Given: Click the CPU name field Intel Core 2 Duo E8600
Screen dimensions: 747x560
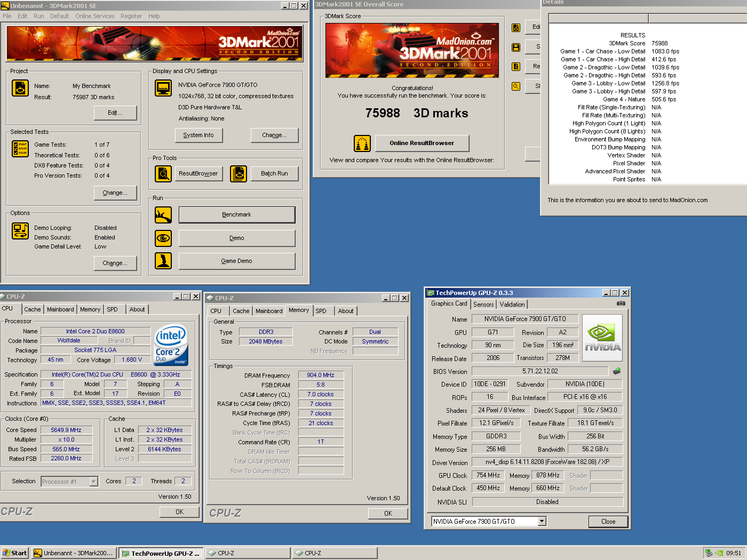Looking at the screenshot, I should (96, 331).
